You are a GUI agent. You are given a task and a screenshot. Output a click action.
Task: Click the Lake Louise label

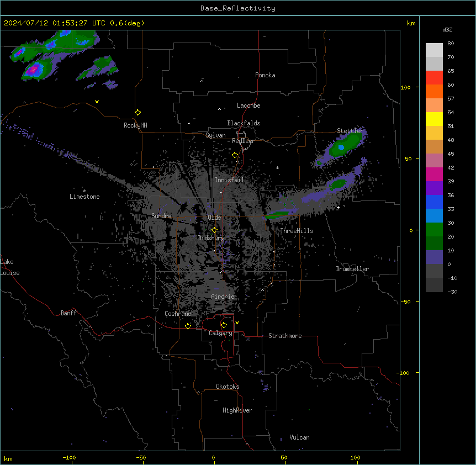click(x=10, y=267)
